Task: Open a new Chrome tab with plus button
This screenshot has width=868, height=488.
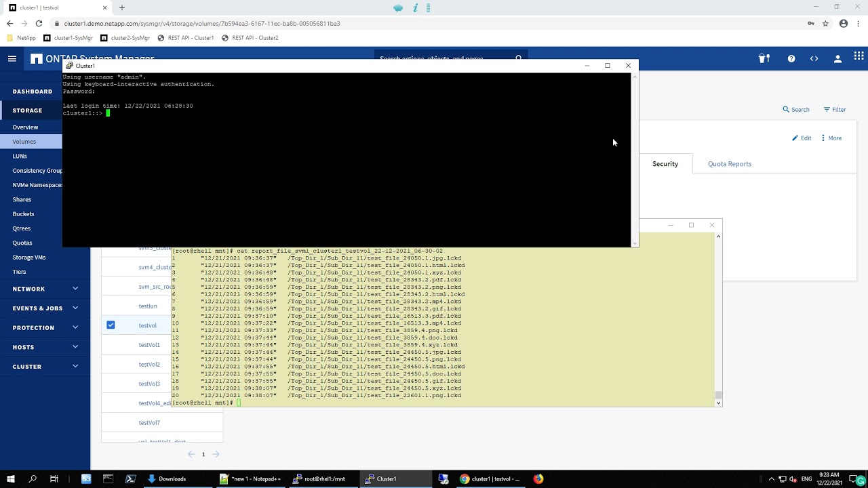Action: [121, 7]
